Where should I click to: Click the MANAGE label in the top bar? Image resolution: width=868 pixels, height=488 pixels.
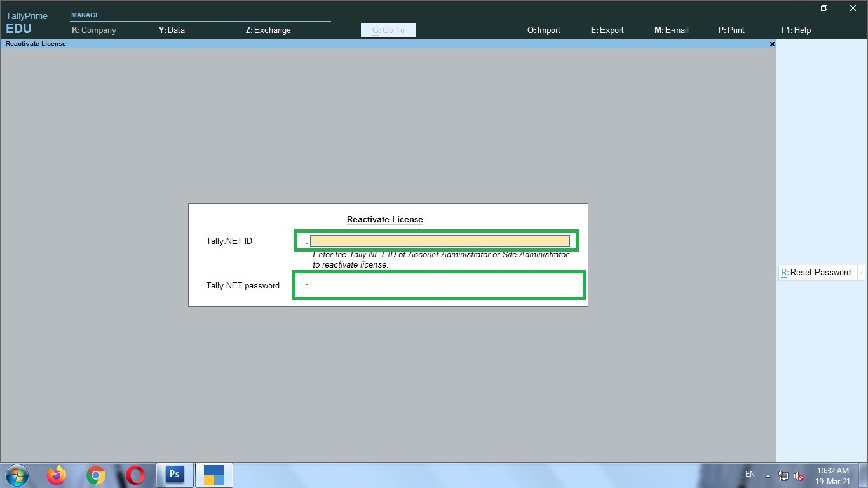pyautogui.click(x=85, y=15)
